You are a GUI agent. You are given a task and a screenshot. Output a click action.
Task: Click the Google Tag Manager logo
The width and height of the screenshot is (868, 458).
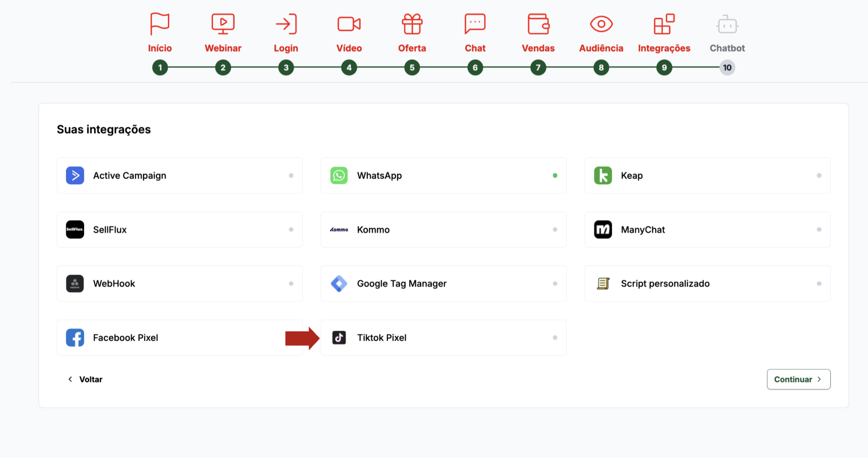click(x=339, y=284)
